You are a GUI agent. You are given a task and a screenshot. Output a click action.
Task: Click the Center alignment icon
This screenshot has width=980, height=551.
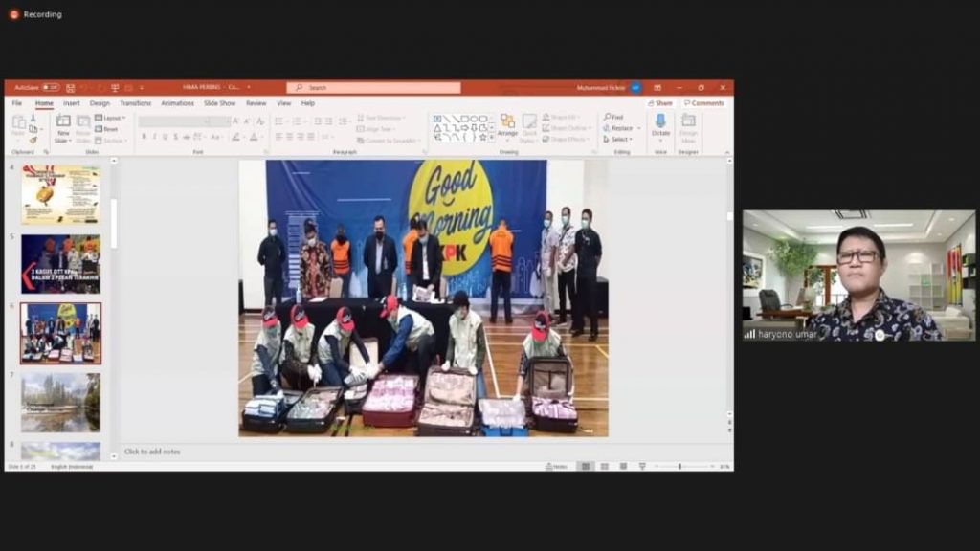tap(289, 137)
